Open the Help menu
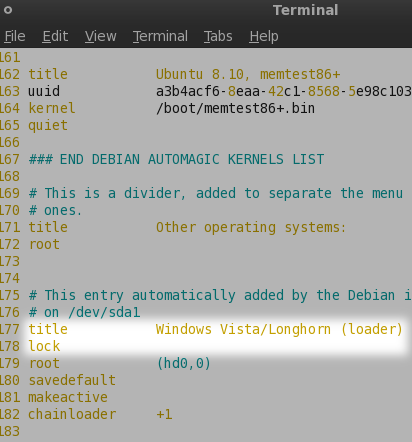 pos(264,36)
